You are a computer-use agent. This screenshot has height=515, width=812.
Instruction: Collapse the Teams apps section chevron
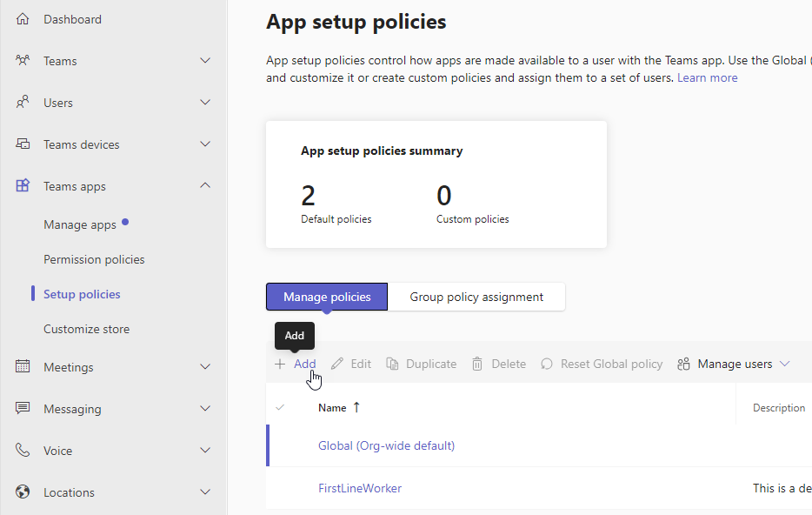pos(205,186)
